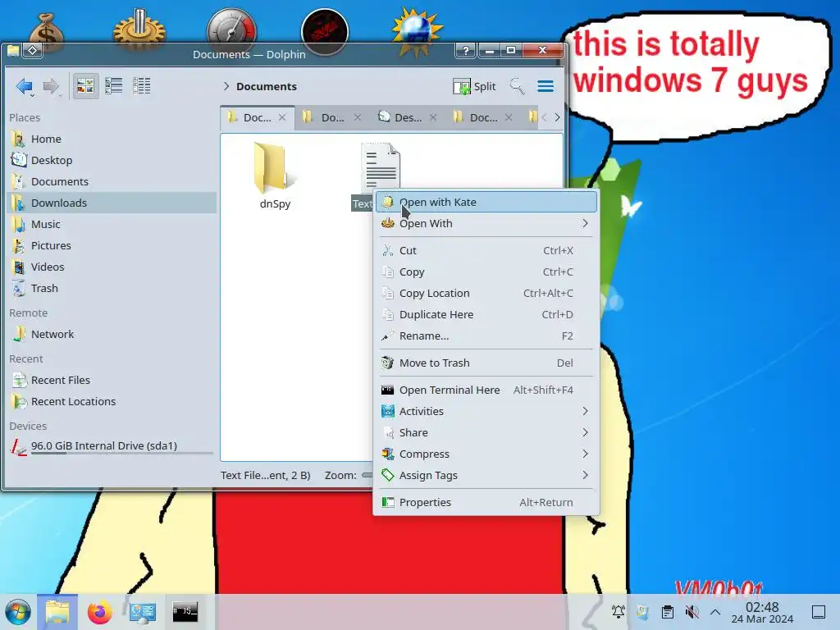This screenshot has height=630, width=840.
Task: Choose Open Terminal Here
Action: click(x=486, y=390)
